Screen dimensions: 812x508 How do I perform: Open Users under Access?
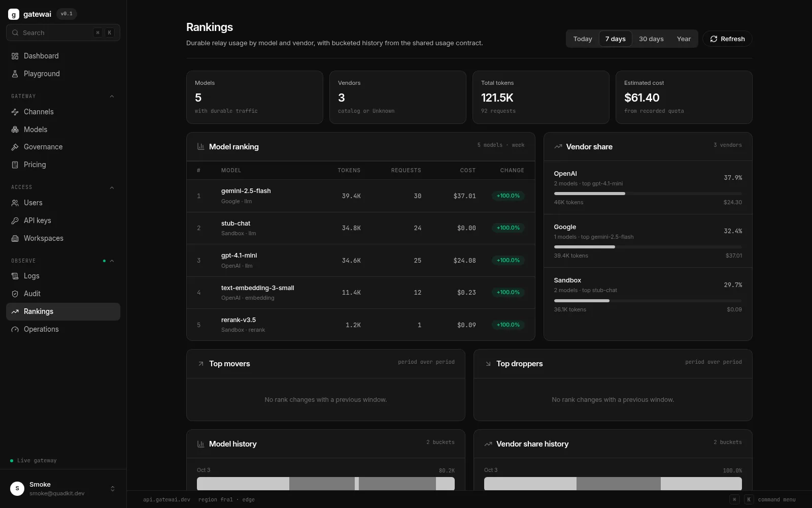coord(63,203)
